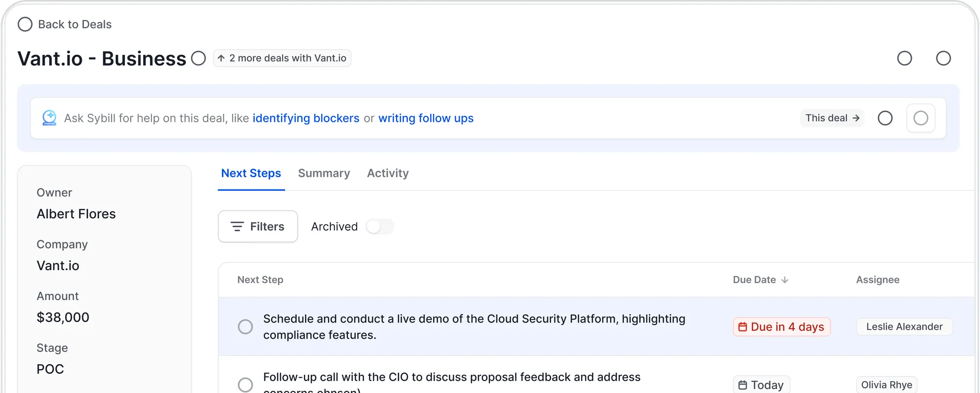Image resolution: width=980 pixels, height=393 pixels.
Task: Click the filter lines icon in the Filters button
Action: pyautogui.click(x=237, y=227)
